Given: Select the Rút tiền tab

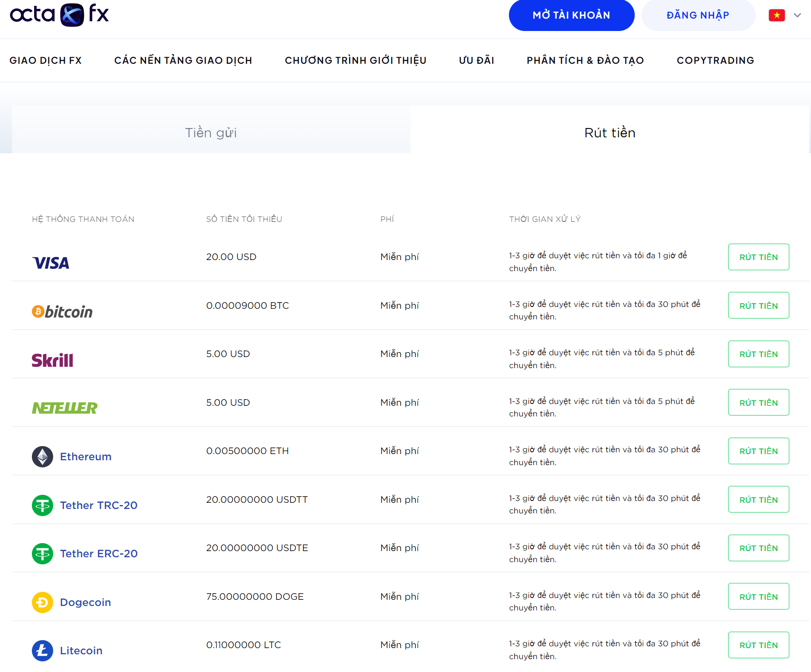Looking at the screenshot, I should (x=610, y=129).
